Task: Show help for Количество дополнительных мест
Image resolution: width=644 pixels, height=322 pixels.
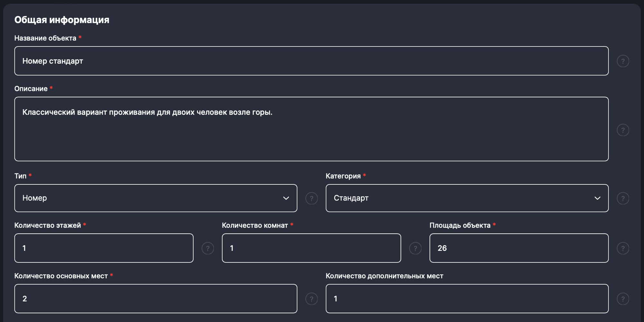Action: point(623,299)
